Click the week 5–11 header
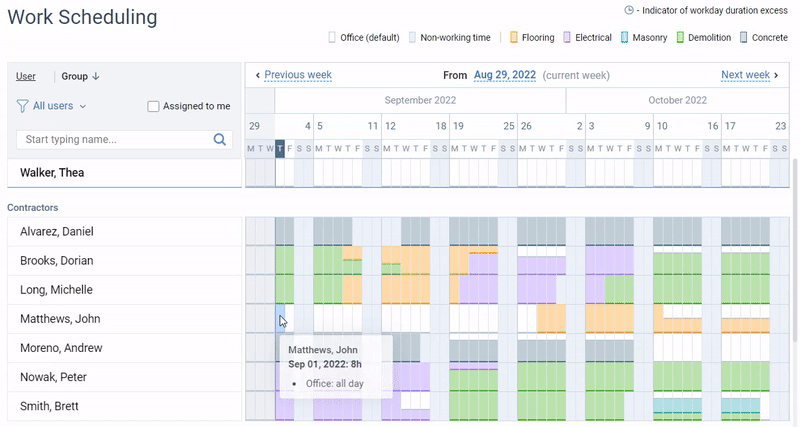The width and height of the screenshot is (800, 427). tap(347, 126)
